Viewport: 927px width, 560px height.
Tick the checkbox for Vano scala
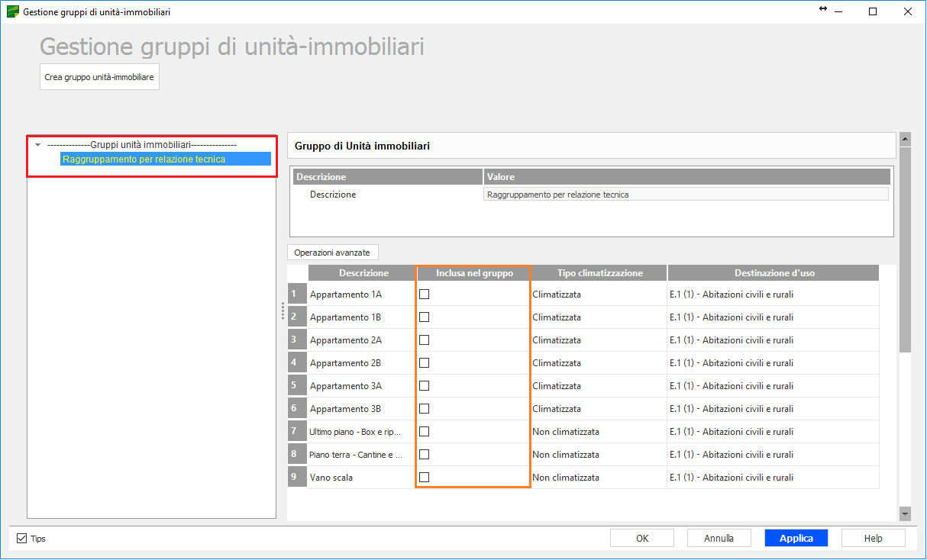click(425, 478)
